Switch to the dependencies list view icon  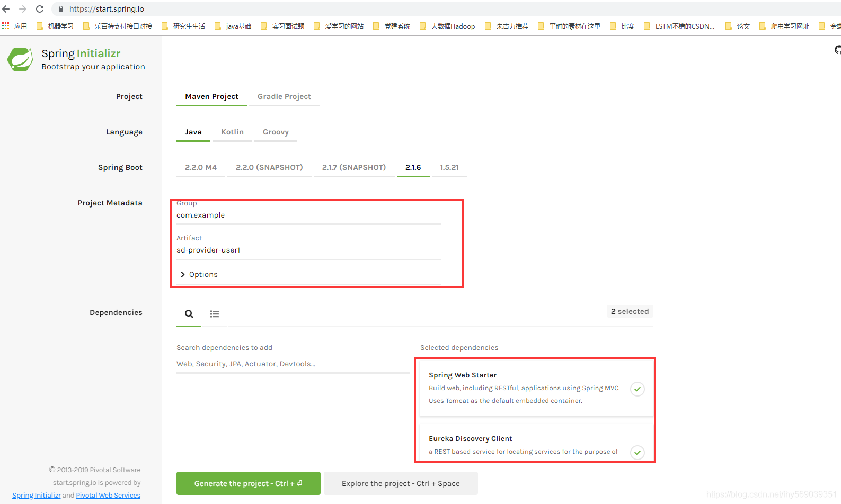pyautogui.click(x=215, y=314)
